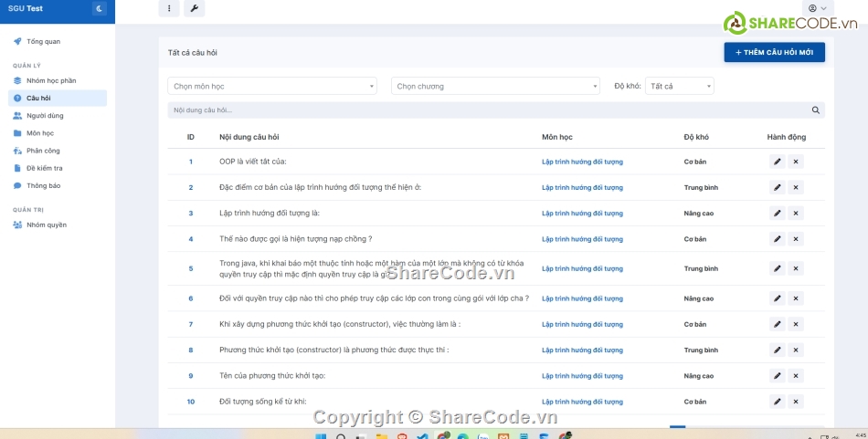Open subject link "Lập trình hướng đối tượng" for question 3
The image size is (868, 439).
[582, 214]
